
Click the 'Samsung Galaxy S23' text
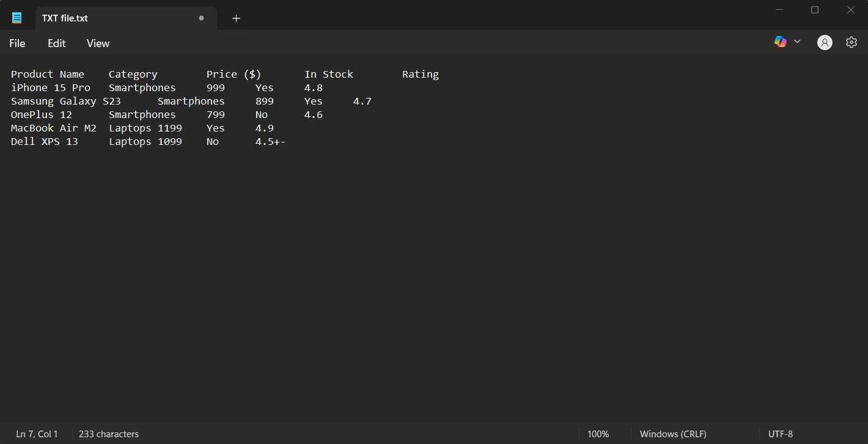(x=66, y=102)
